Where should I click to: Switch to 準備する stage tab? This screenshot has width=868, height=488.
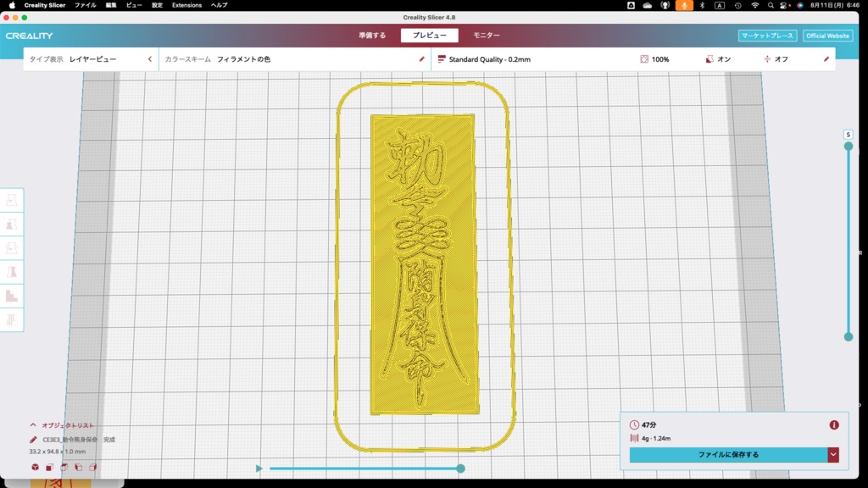tap(372, 36)
